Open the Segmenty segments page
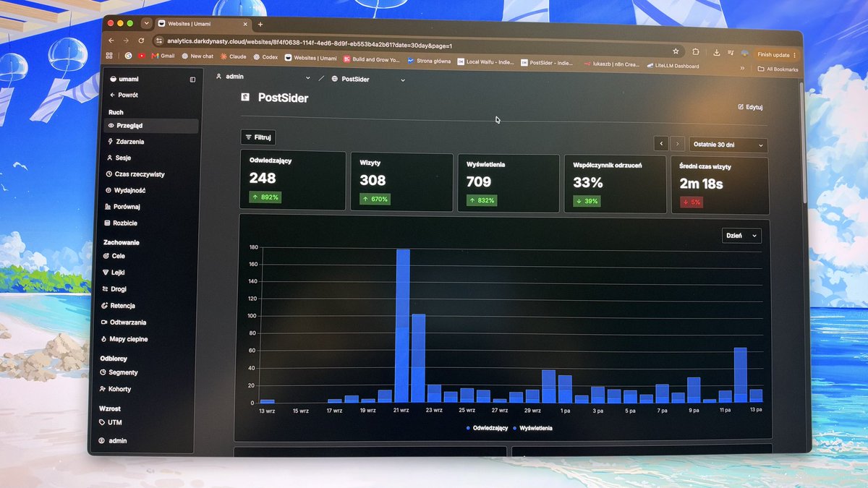This screenshot has width=868, height=488. (118, 372)
